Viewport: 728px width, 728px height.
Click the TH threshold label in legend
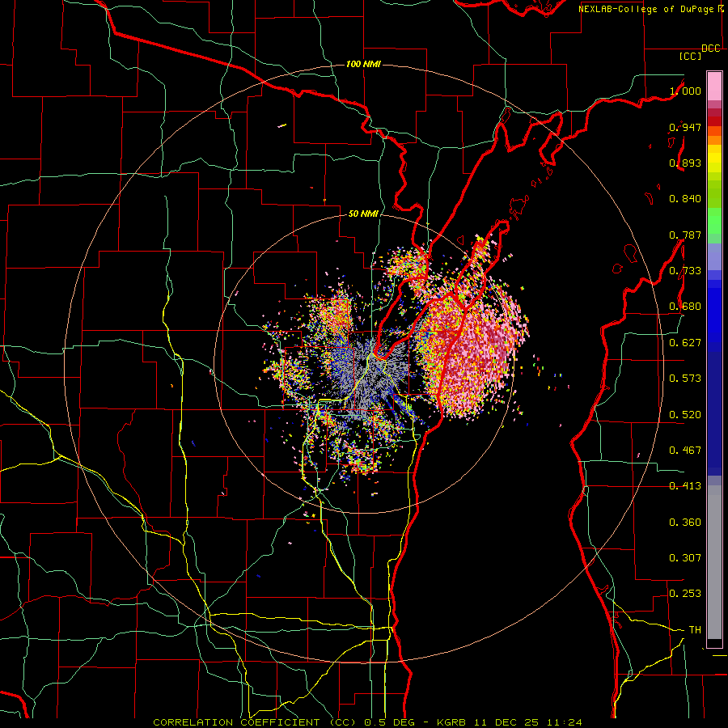click(695, 629)
